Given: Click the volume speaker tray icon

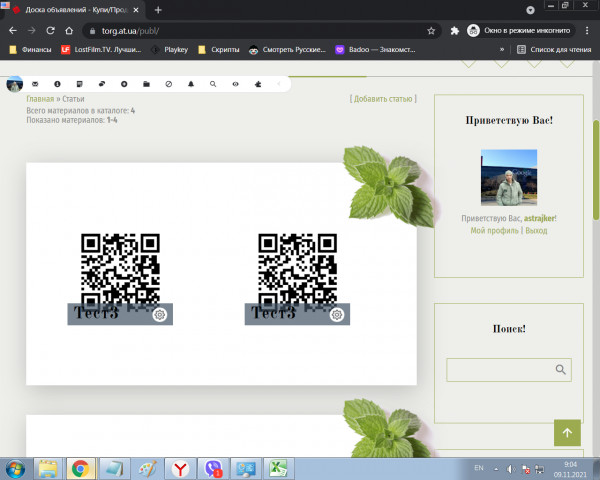Looking at the screenshot, I should click(x=511, y=469).
